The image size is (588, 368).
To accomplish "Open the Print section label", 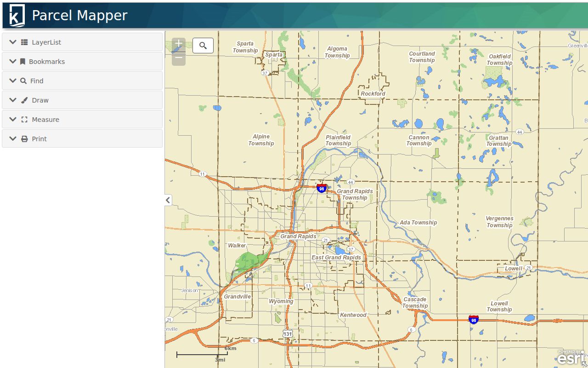I will click(39, 139).
